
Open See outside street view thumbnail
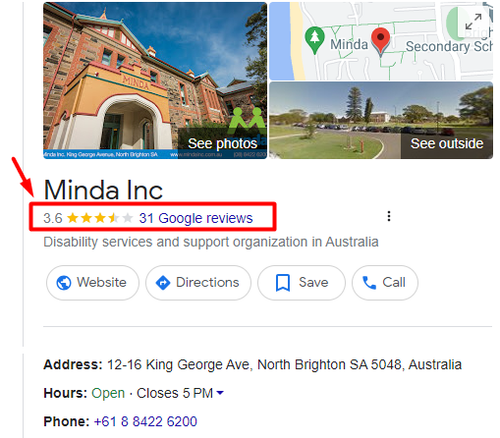tap(381, 120)
